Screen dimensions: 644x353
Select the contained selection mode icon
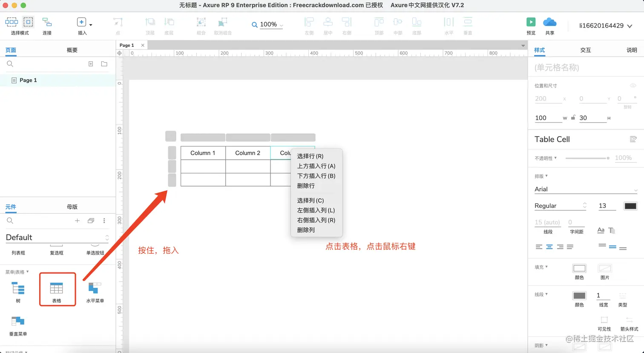[x=28, y=22]
